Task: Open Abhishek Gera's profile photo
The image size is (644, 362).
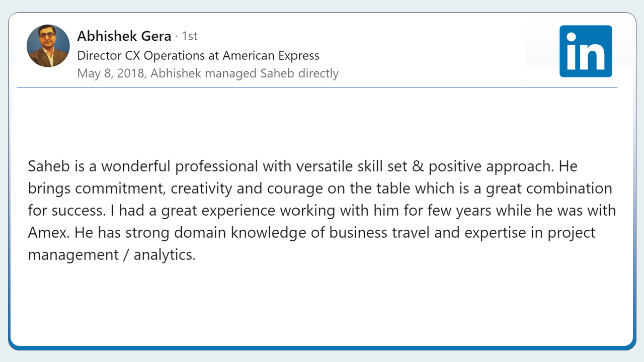Action: pos(48,46)
